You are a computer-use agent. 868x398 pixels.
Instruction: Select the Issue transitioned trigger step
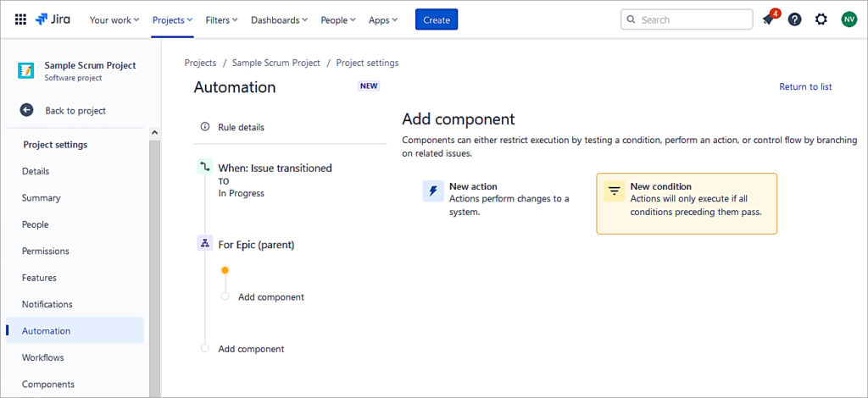[274, 169]
